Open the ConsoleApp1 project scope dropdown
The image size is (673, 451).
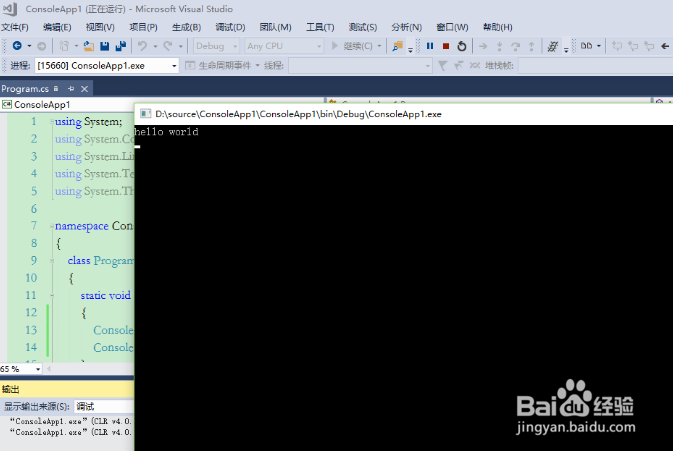[x=68, y=105]
